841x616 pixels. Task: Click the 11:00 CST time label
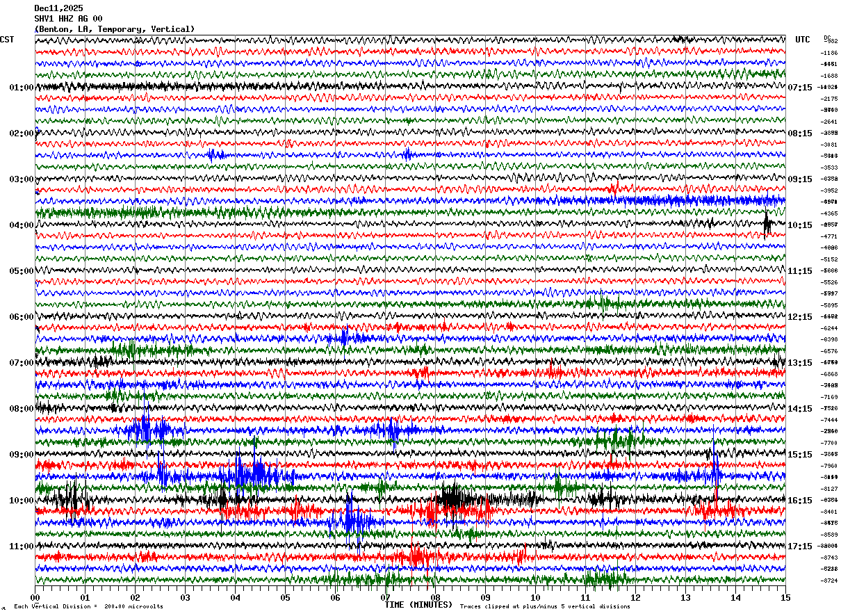coord(22,546)
